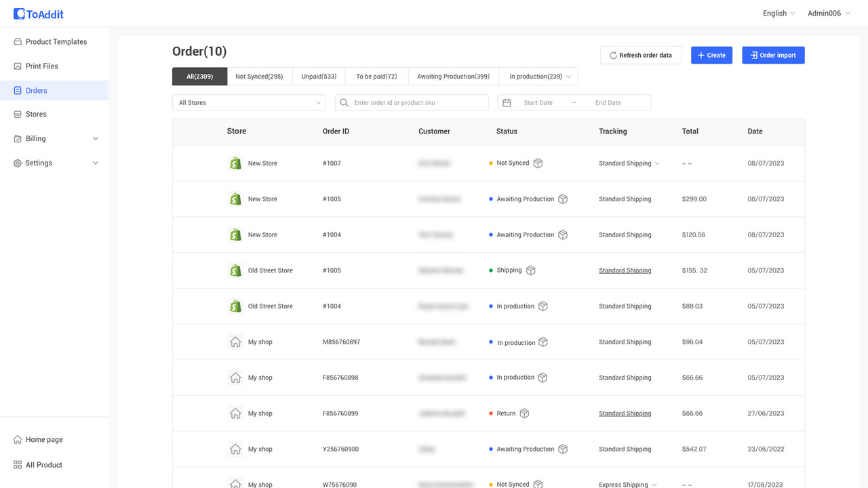868x488 pixels.
Task: Switch to the Not Synced(295) tab
Action: pyautogui.click(x=259, y=77)
